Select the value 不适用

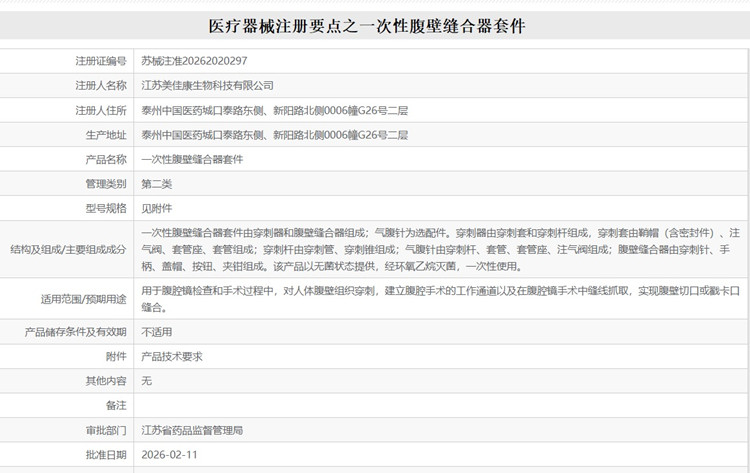pyautogui.click(x=156, y=332)
